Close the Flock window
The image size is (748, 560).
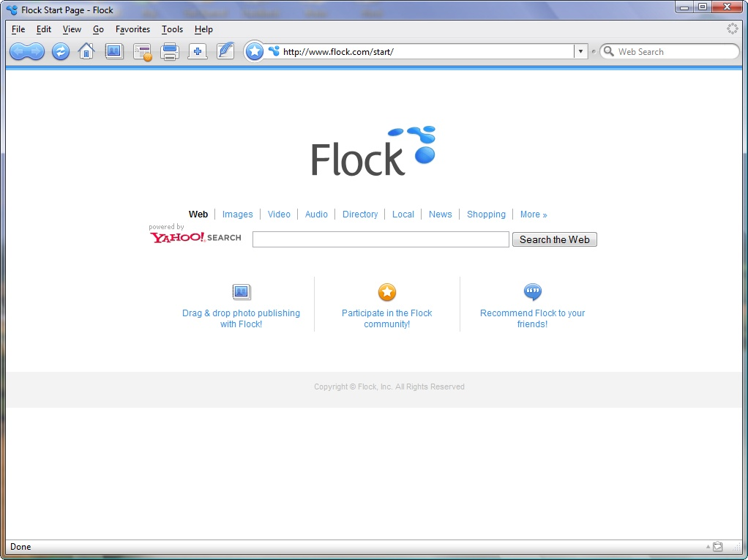coord(727,7)
